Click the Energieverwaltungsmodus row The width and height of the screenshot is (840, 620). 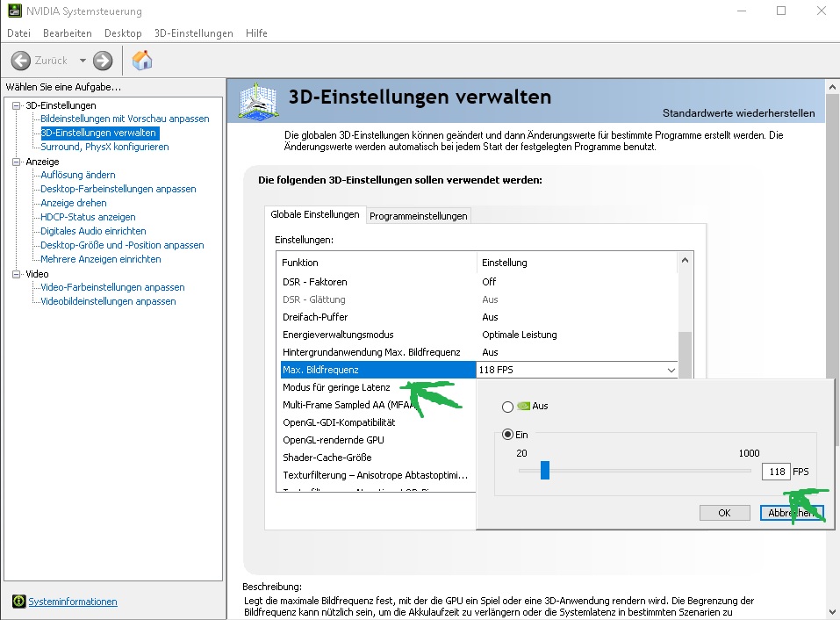[x=479, y=335]
